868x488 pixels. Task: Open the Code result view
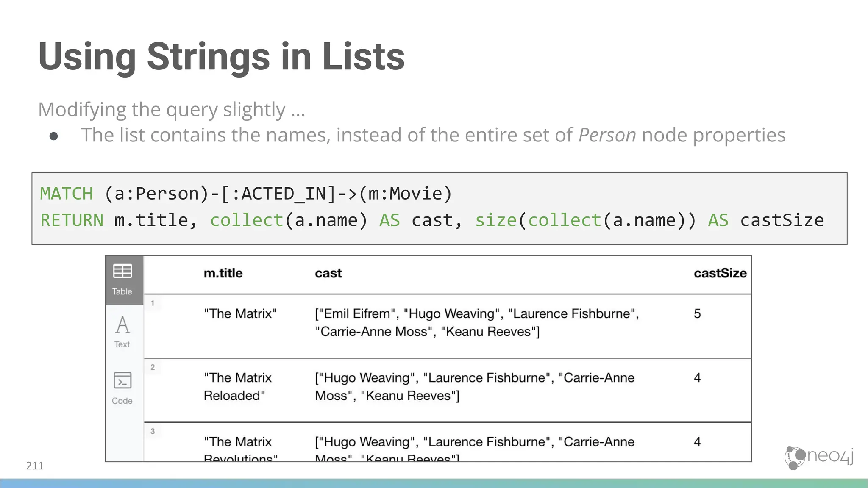(x=122, y=388)
